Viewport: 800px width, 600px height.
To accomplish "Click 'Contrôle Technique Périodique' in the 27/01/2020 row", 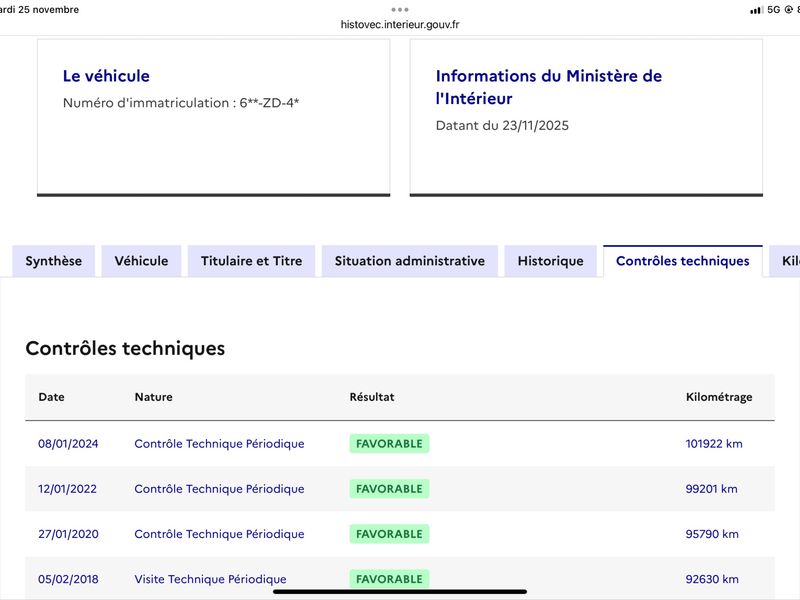I will [x=219, y=534].
